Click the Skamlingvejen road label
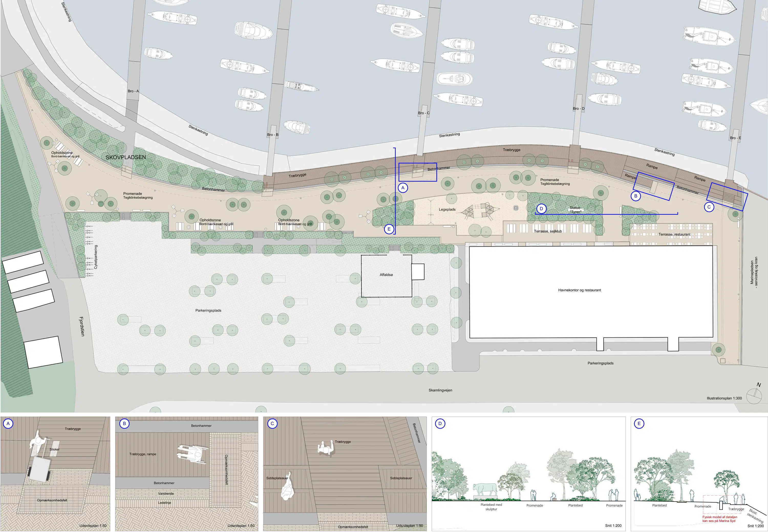This screenshot has height=532, width=768. (440, 390)
